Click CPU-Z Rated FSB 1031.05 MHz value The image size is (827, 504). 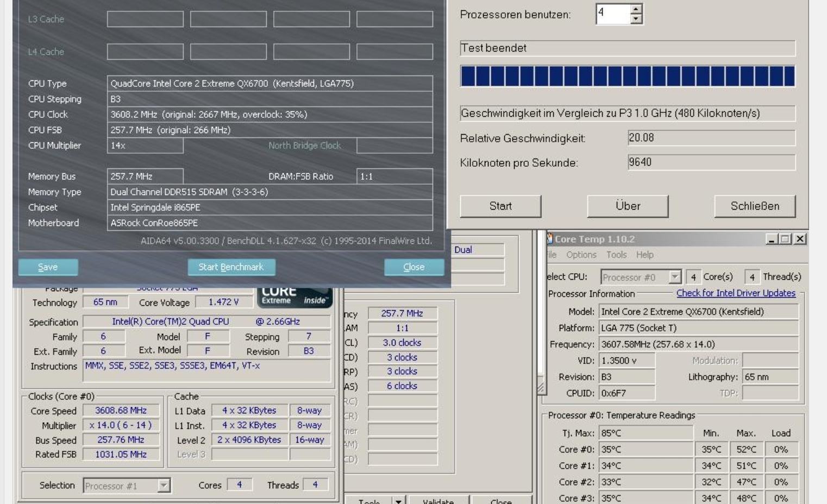click(121, 454)
